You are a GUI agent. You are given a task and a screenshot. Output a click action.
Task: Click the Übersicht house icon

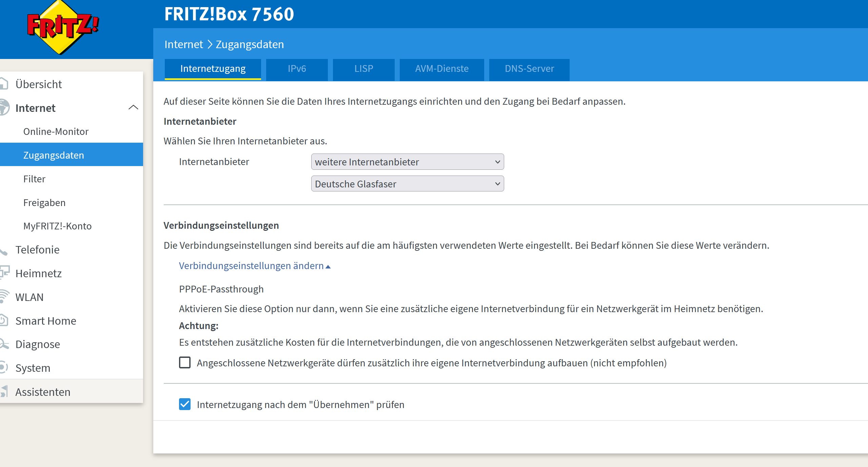coord(4,84)
